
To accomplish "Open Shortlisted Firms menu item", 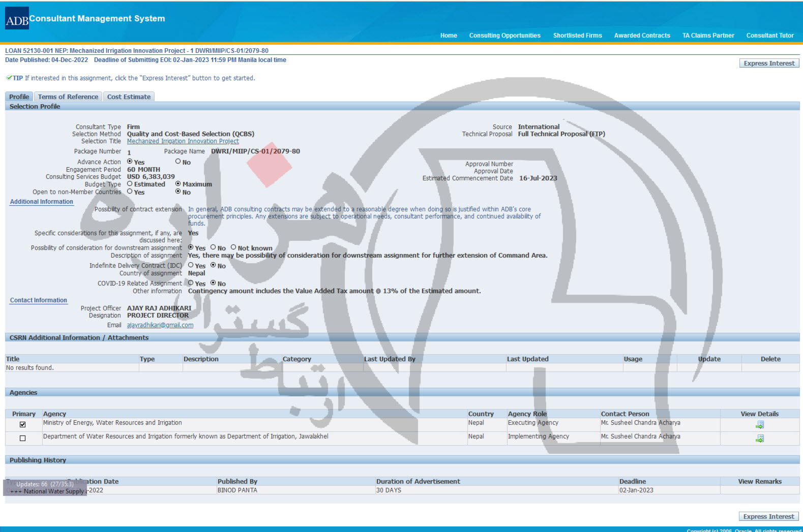I will 577,36.
